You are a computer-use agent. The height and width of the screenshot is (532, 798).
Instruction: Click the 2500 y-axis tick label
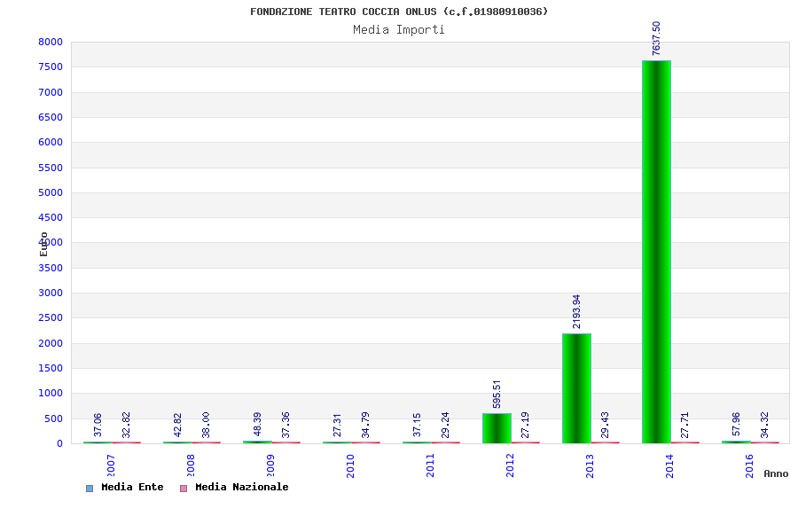click(x=51, y=318)
